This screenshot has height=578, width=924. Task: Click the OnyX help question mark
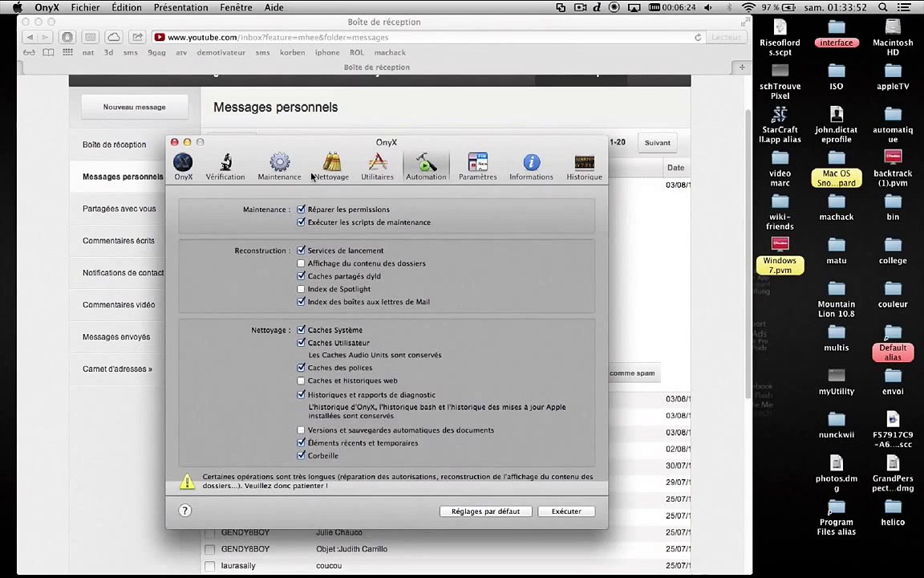tap(185, 511)
